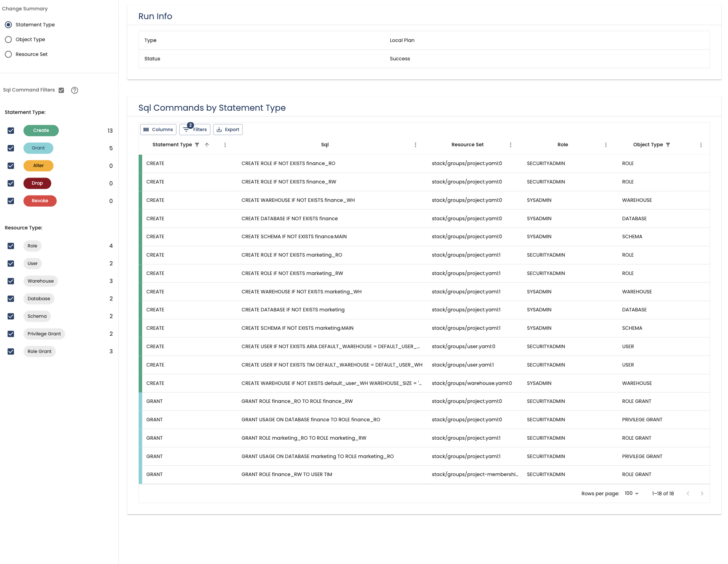Open the Sql column kebab menu
Image resolution: width=728 pixels, height=564 pixels.
416,145
